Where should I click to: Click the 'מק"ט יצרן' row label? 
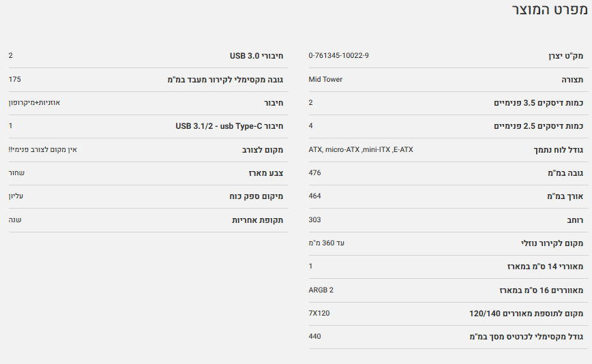point(565,56)
